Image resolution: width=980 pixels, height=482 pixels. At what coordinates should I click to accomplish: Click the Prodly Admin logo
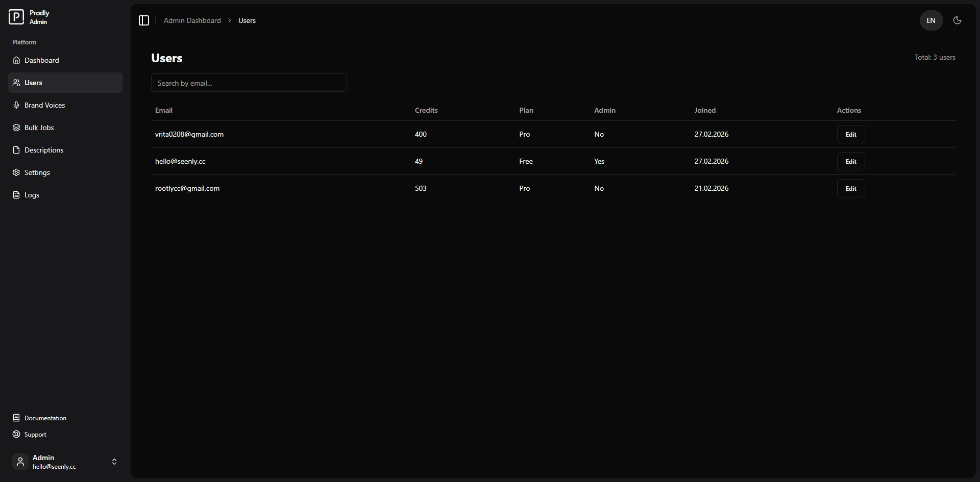click(16, 16)
